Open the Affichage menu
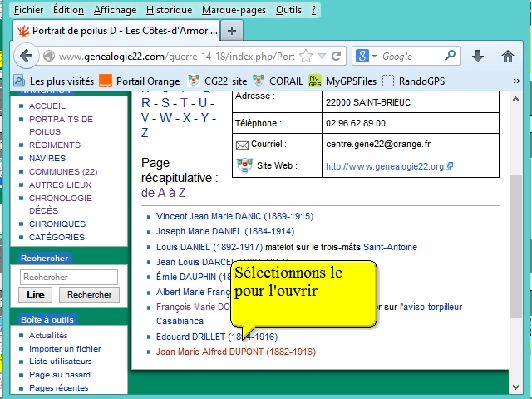 coord(115,10)
